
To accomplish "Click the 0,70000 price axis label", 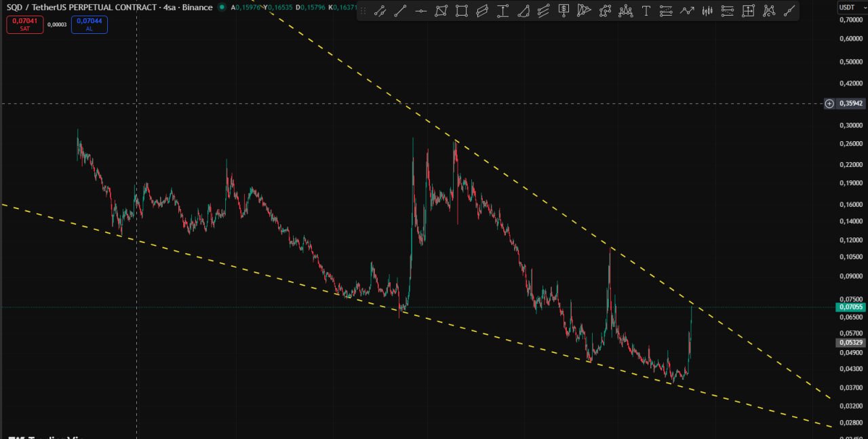I will 850,20.
